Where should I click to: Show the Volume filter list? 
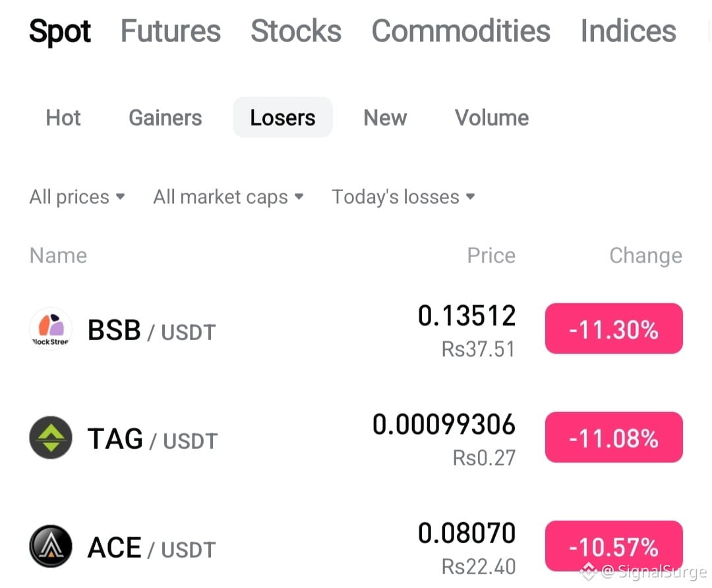point(492,117)
